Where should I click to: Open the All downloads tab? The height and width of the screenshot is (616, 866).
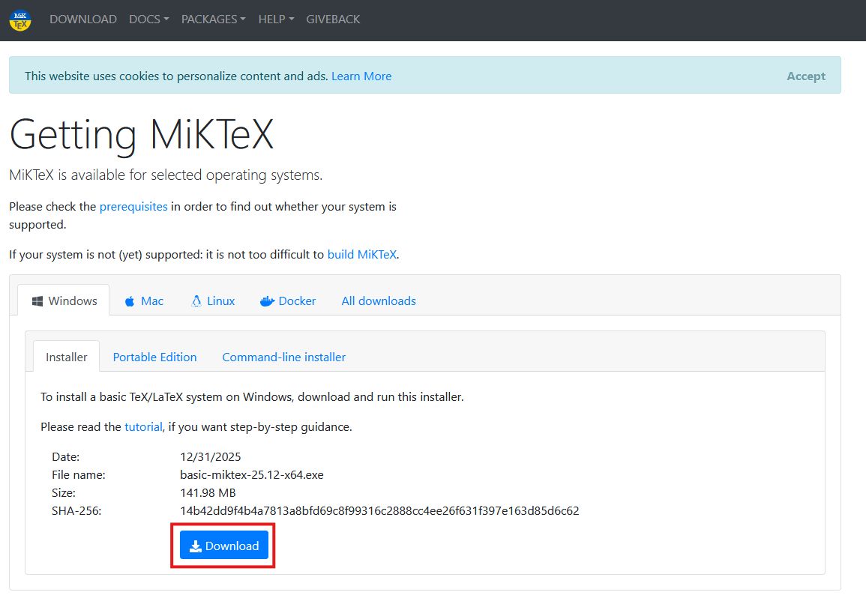point(378,301)
